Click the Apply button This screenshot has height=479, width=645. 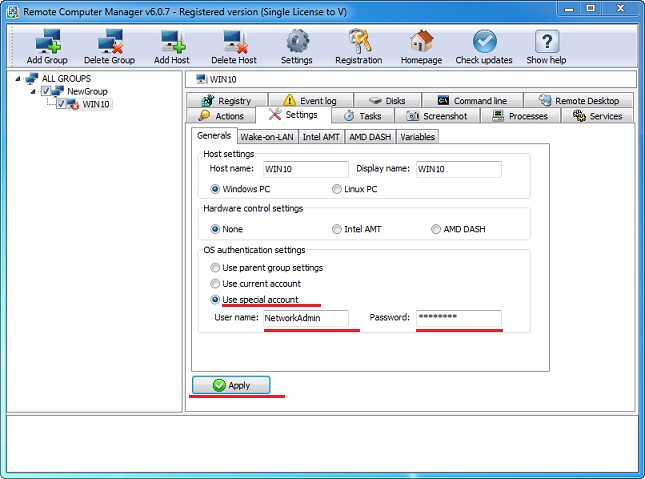click(x=231, y=385)
